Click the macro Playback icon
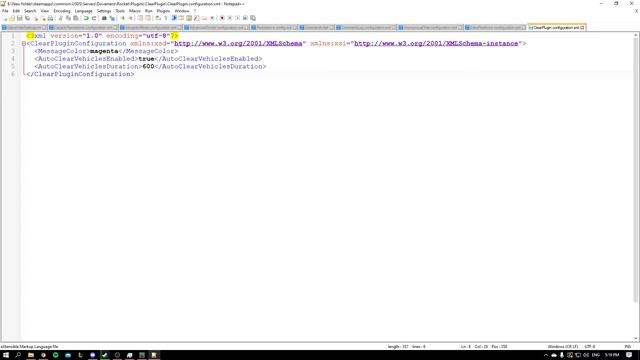This screenshot has height=360, width=640. (238, 18)
